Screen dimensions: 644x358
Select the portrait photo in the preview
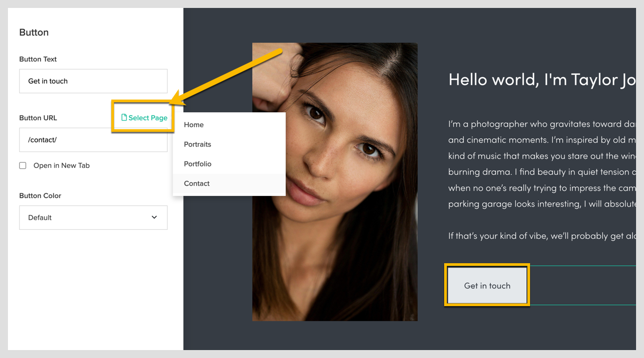click(335, 182)
